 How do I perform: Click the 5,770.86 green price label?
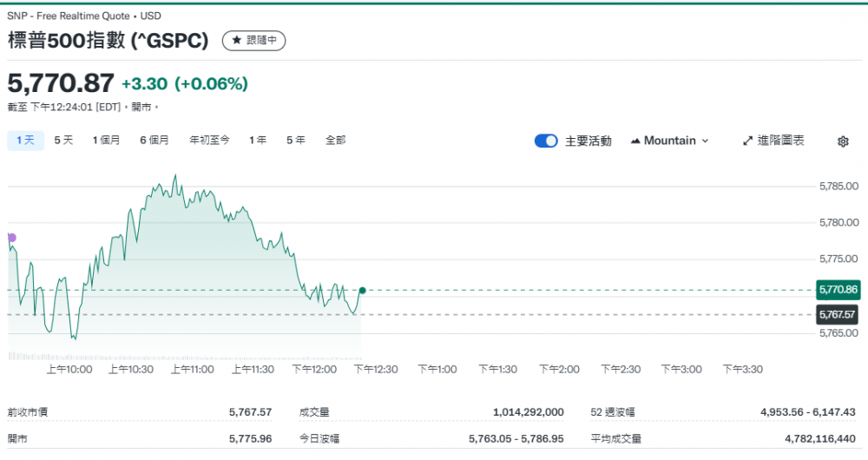[x=838, y=290]
